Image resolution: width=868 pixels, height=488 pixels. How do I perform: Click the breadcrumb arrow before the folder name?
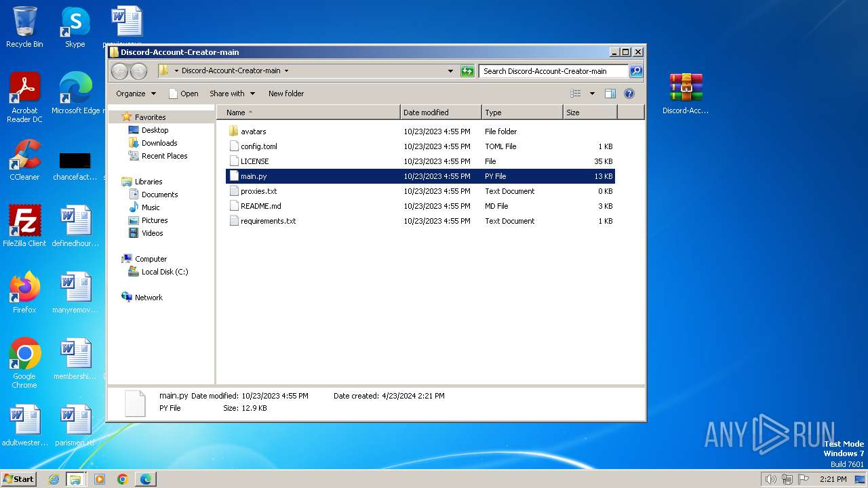click(x=176, y=70)
